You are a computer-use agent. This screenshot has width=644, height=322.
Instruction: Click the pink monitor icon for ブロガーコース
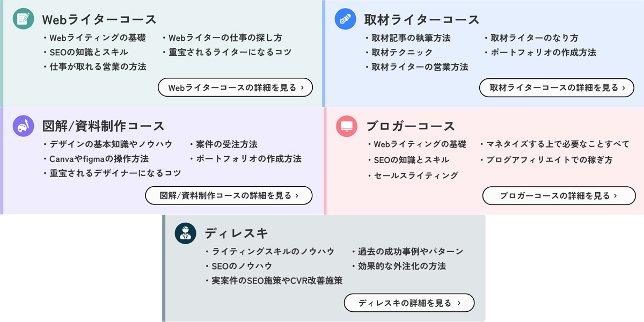(347, 126)
